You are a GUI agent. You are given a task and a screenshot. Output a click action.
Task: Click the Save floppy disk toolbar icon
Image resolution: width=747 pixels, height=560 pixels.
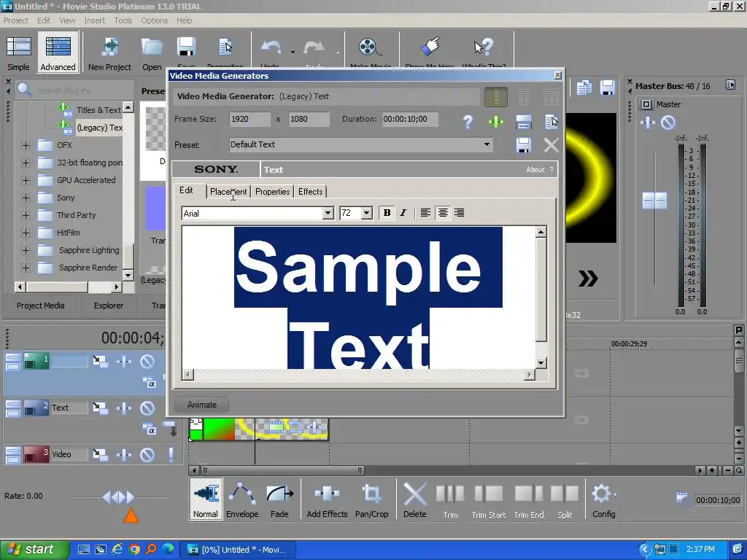coord(186,47)
